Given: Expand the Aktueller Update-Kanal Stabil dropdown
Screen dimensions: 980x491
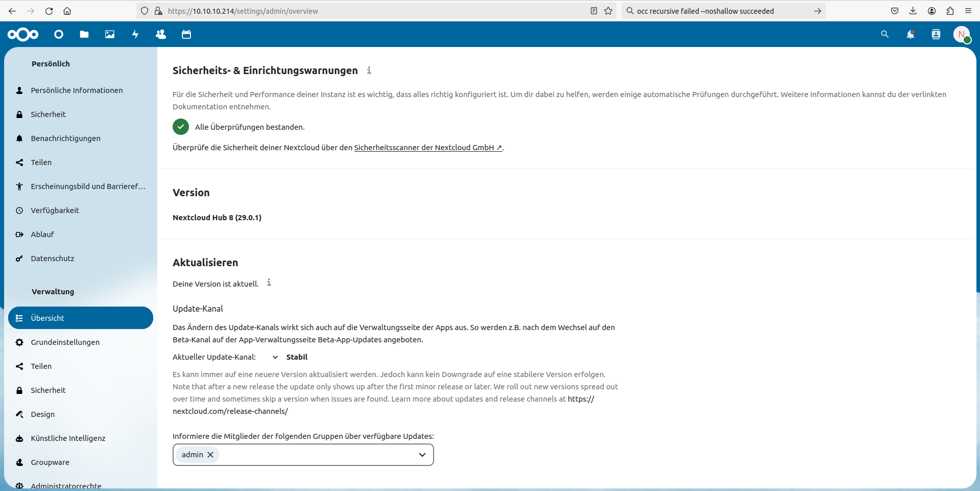Looking at the screenshot, I should (290, 357).
